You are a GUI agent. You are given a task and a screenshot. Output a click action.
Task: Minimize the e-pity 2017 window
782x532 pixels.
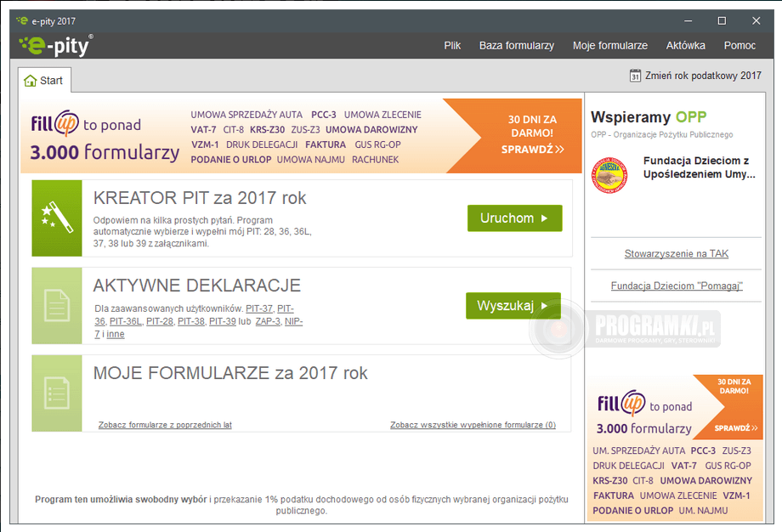tap(688, 21)
